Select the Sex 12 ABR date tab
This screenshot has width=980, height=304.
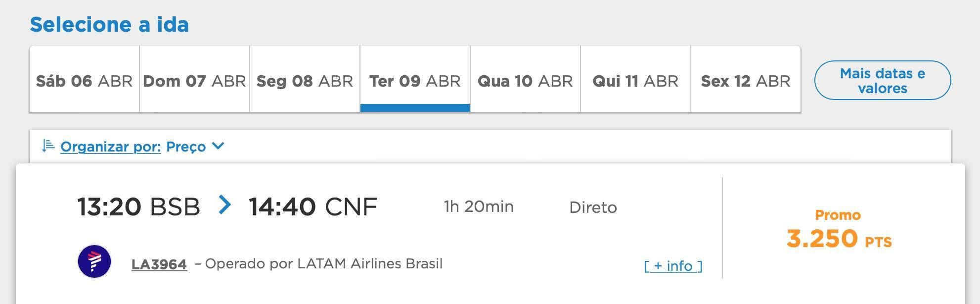(746, 79)
